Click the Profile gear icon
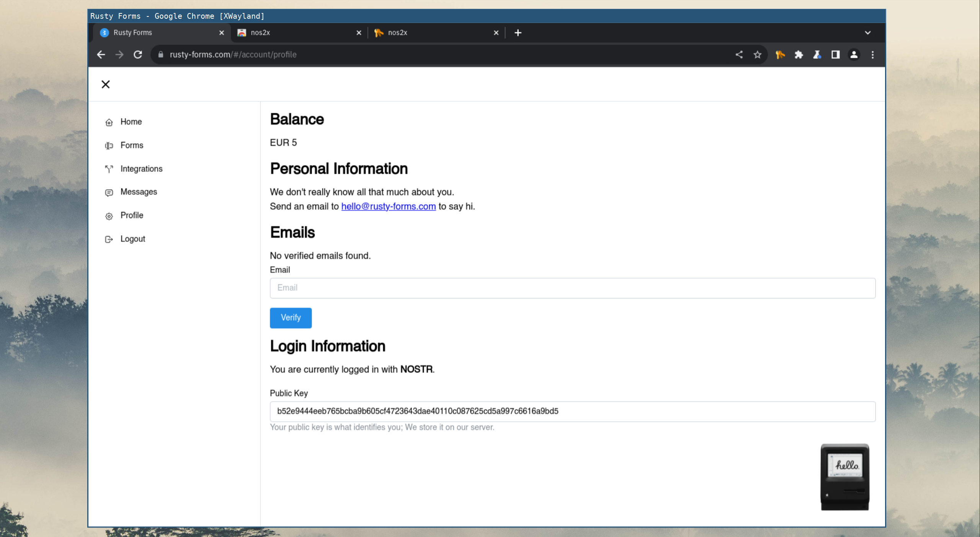 coord(109,216)
